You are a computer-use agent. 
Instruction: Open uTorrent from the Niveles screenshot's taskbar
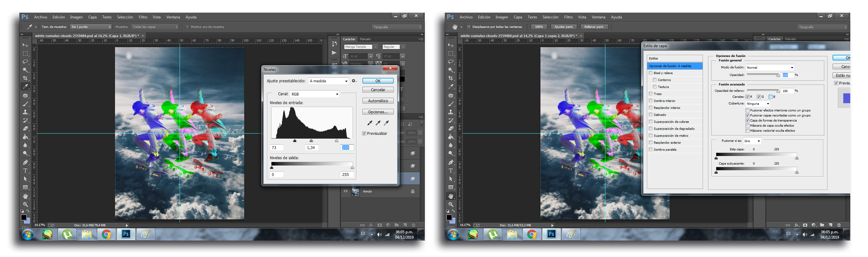coord(67,234)
